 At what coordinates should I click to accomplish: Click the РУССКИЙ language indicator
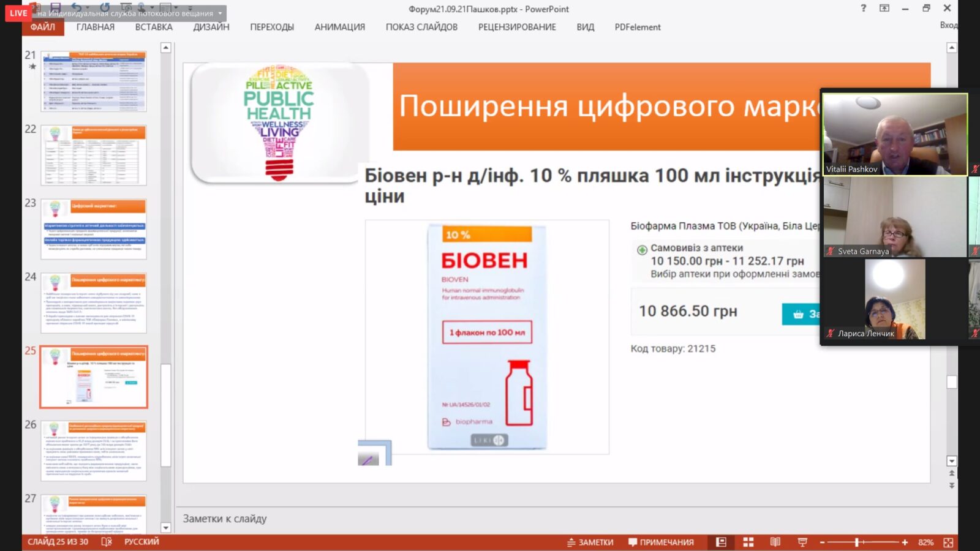[141, 542]
